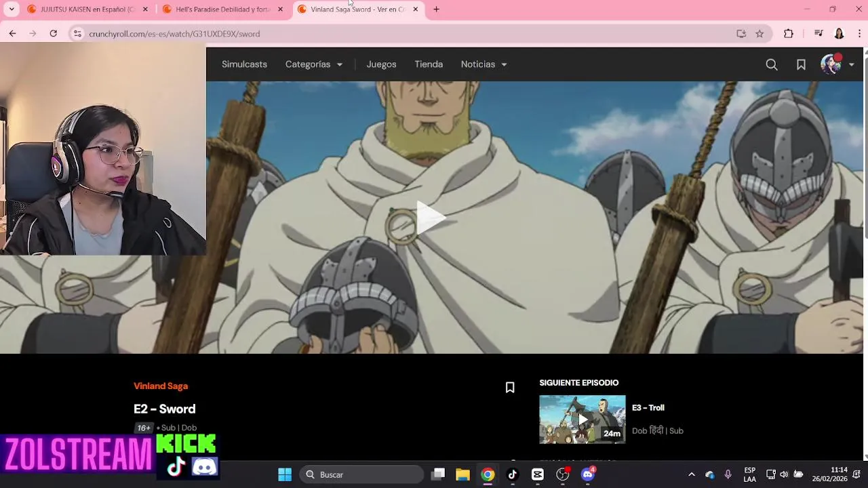The height and width of the screenshot is (488, 868).
Task: Open Chrome media controls icon
Action: point(818,33)
